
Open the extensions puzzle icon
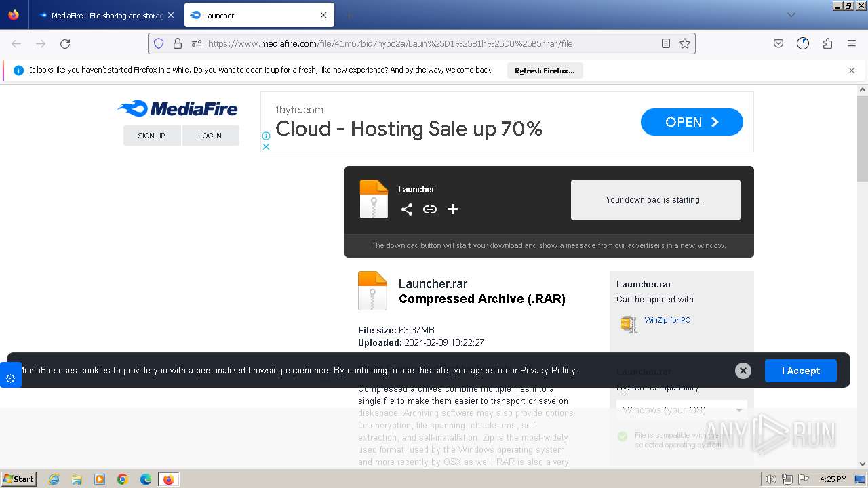tap(827, 43)
